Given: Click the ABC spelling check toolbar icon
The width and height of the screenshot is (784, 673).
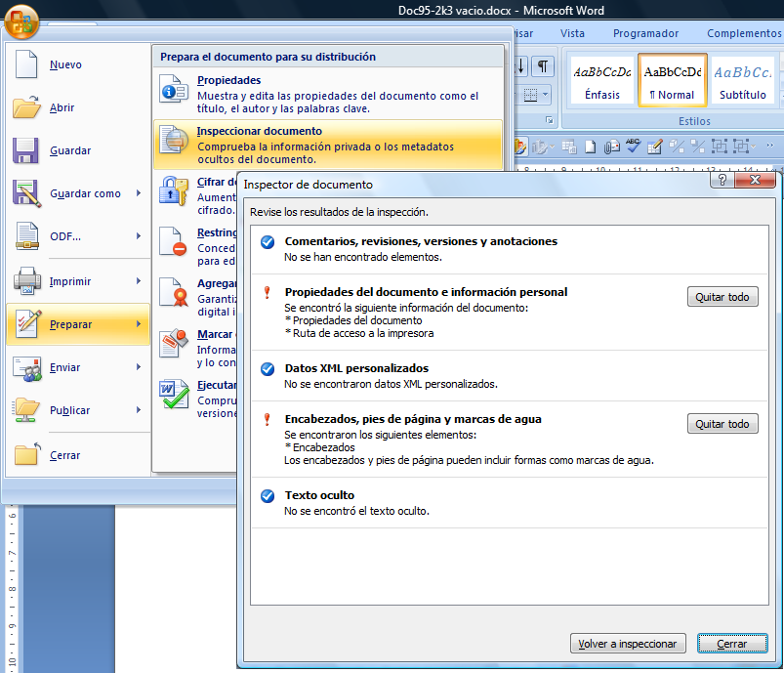Looking at the screenshot, I should [633, 147].
